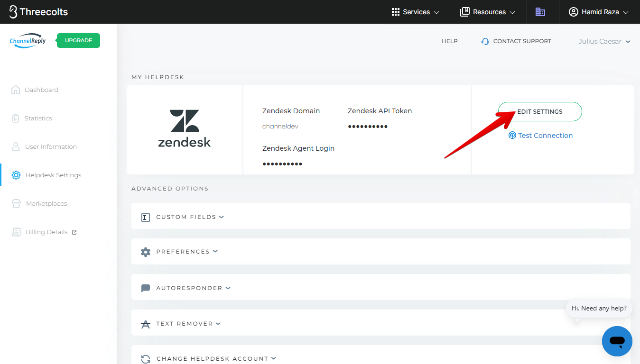Click the 'Zendesk Domain' label
Screen dimensions: 640x364
[x=291, y=111]
